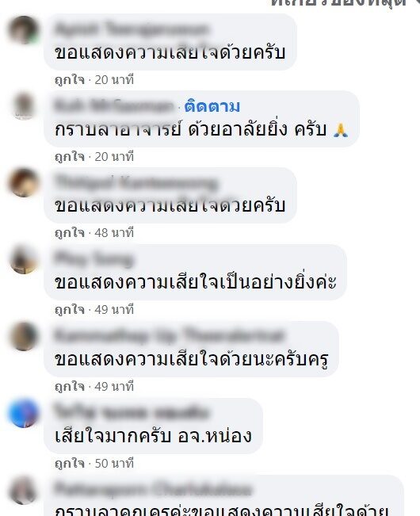This screenshot has width=420, height=516.
Task: Like the comment posted 48 นาที ago
Action: (x=70, y=233)
